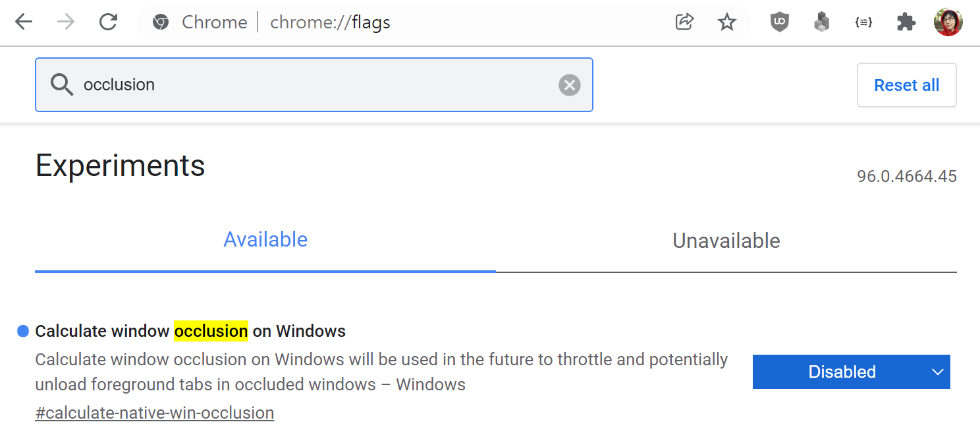Open the curly braces extension icon
980x447 pixels.
click(863, 22)
